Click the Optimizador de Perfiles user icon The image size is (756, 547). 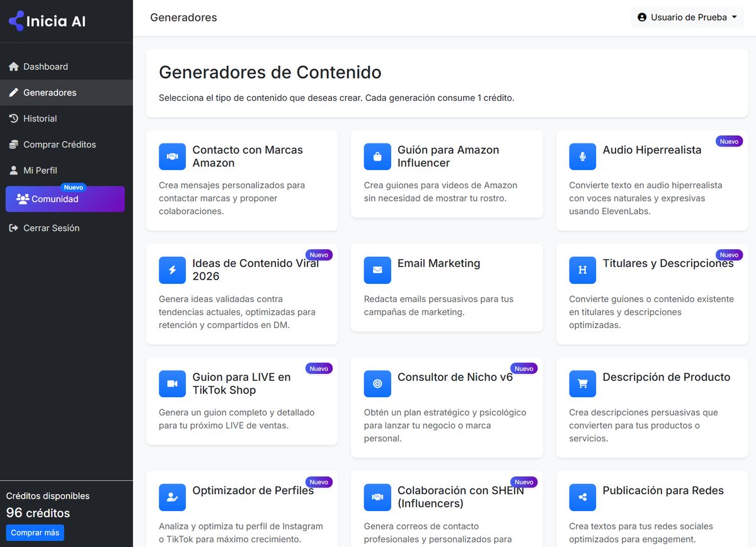coord(172,497)
